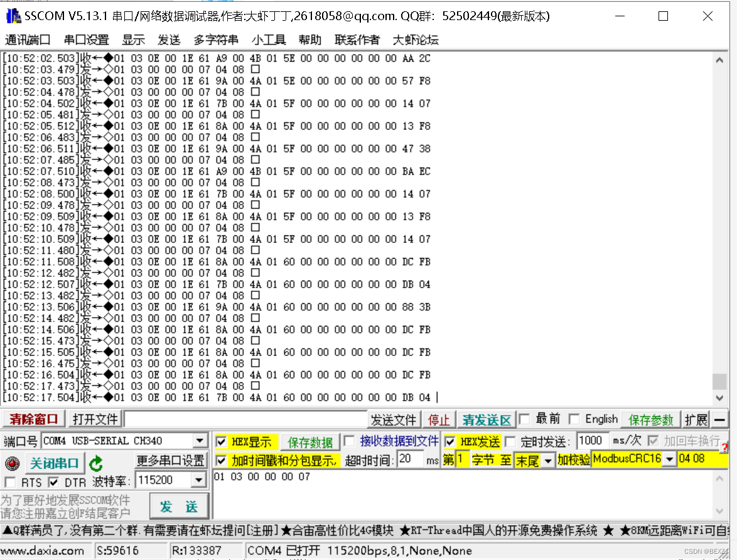Click the 停止 stop button

pyautogui.click(x=439, y=419)
